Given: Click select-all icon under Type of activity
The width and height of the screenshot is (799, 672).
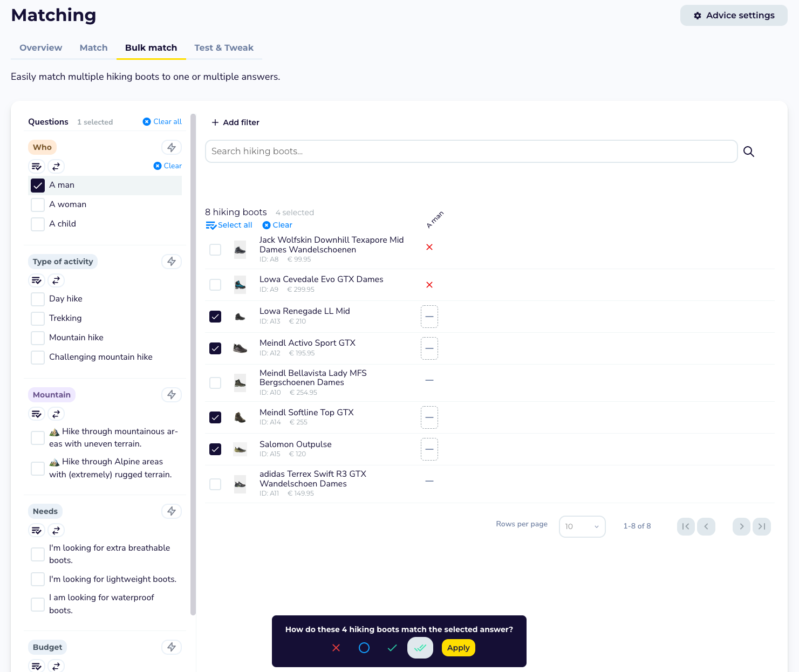Looking at the screenshot, I should click(x=37, y=280).
